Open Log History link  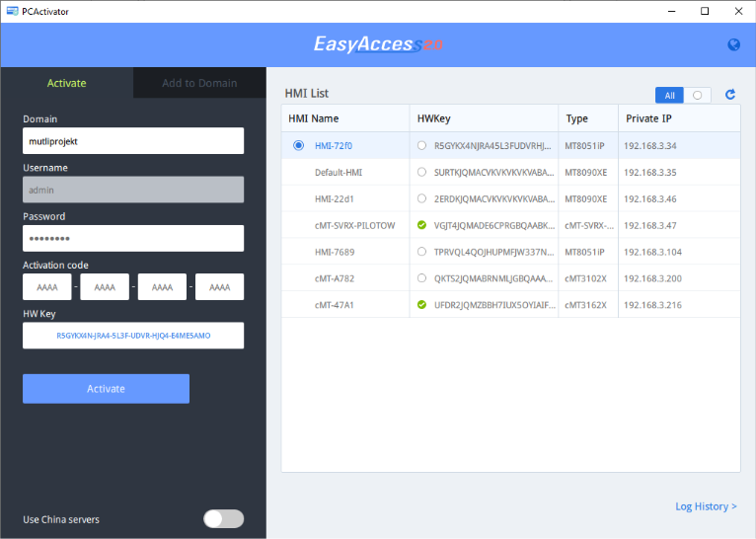(706, 506)
